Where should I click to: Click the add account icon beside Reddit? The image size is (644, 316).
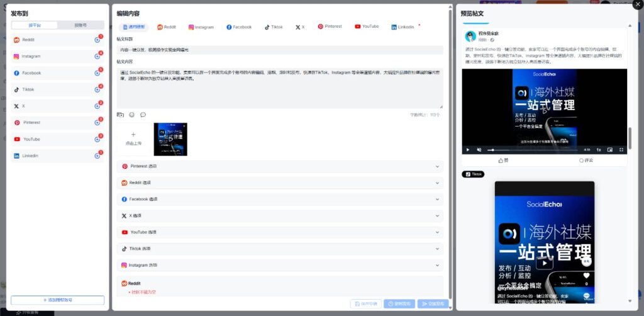97,40
